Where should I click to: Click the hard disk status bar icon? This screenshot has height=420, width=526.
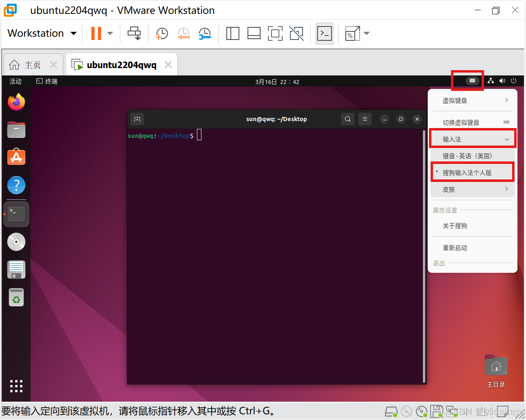click(x=391, y=411)
